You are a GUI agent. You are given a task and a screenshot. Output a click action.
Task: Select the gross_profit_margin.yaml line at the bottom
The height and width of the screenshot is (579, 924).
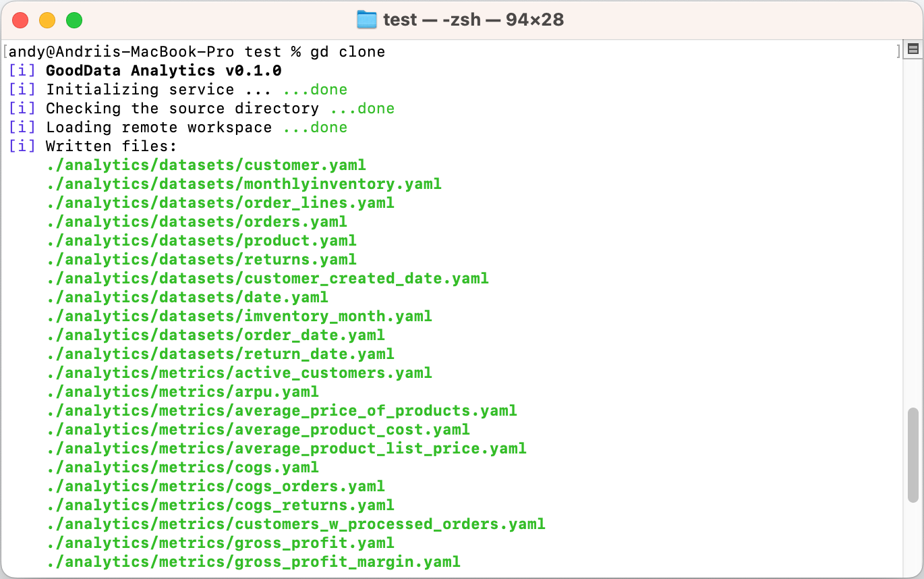(x=253, y=561)
